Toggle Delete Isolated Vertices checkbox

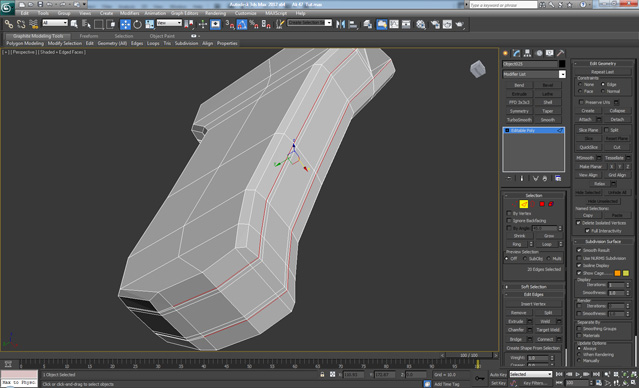[x=578, y=223]
